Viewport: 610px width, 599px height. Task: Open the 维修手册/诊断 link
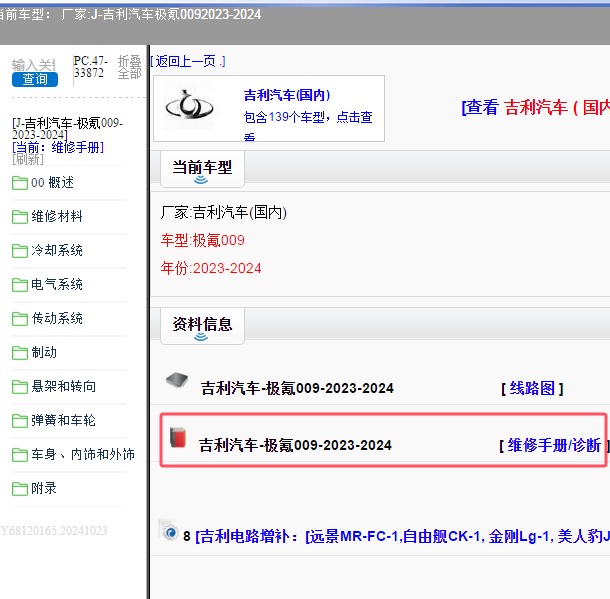pyautogui.click(x=554, y=445)
